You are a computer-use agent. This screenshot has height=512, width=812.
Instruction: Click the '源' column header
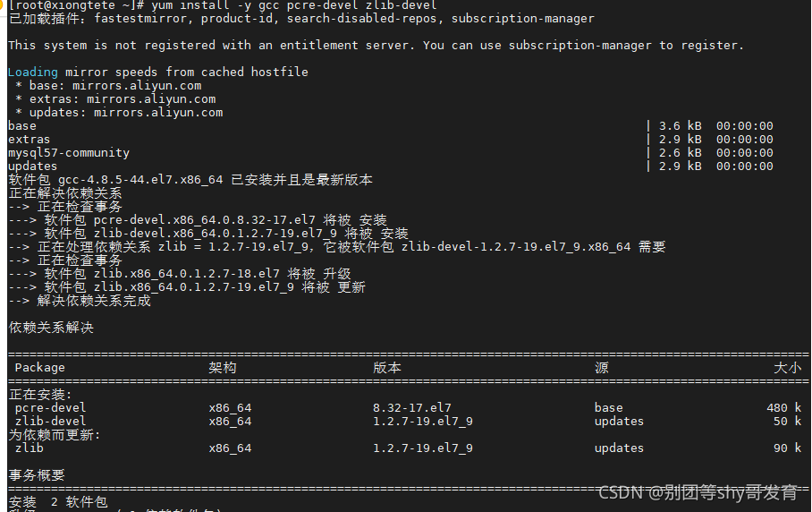pos(602,368)
